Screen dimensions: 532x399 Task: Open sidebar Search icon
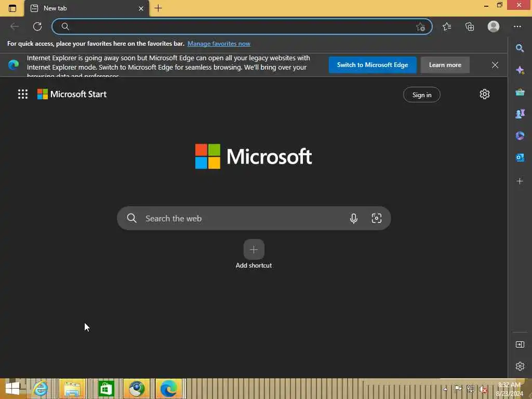[x=520, y=48]
